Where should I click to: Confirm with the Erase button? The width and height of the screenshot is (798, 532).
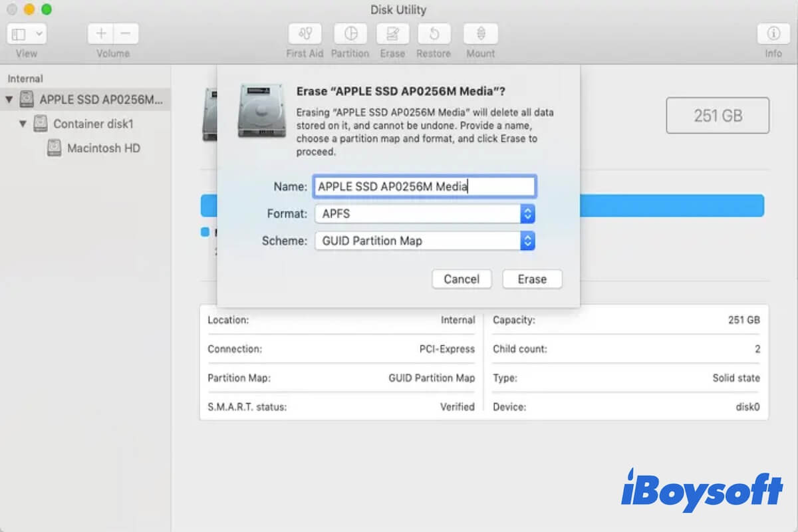(532, 279)
